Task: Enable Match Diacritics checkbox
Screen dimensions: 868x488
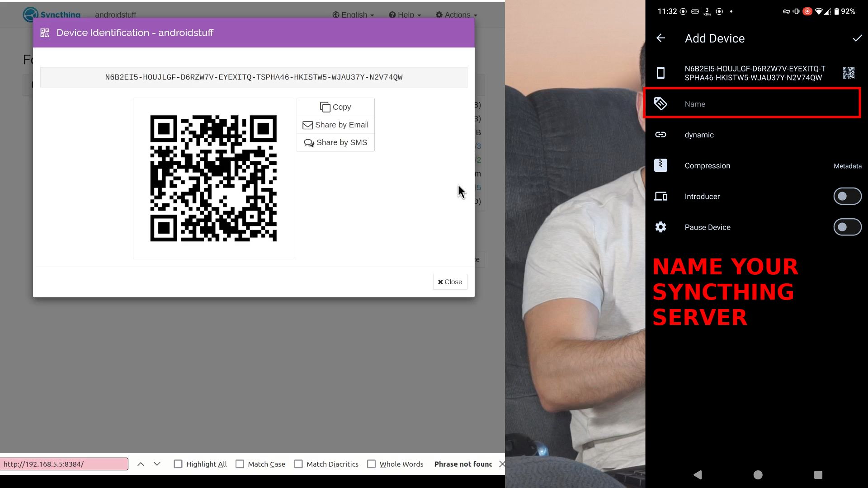Action: click(x=298, y=464)
